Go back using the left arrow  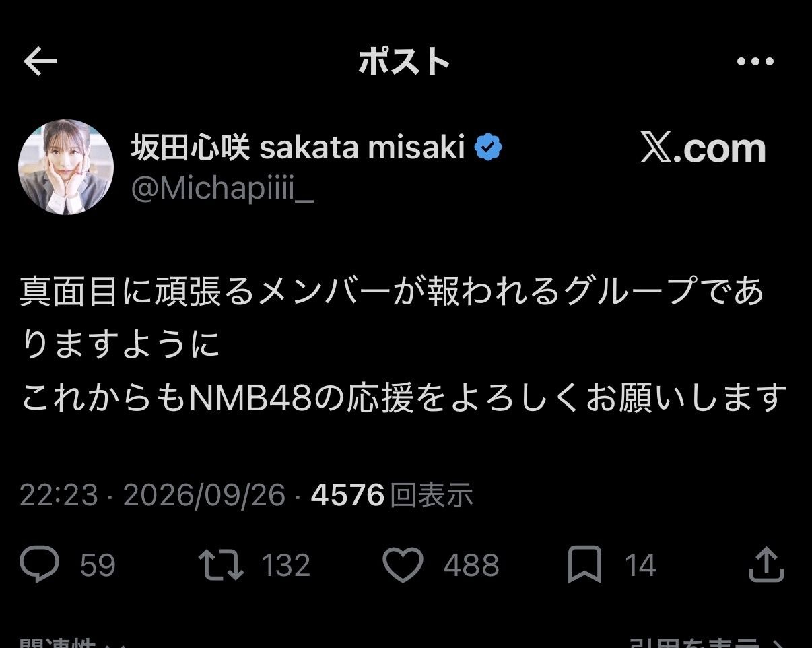coord(40,63)
